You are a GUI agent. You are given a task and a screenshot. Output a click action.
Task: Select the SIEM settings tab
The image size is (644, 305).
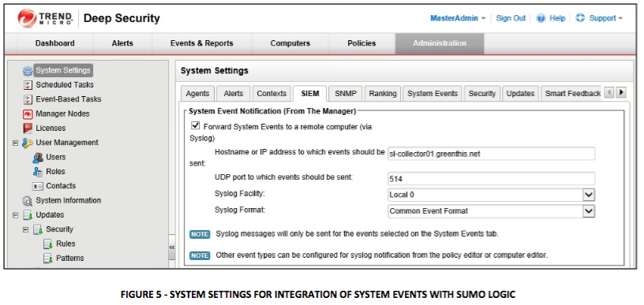click(x=310, y=94)
